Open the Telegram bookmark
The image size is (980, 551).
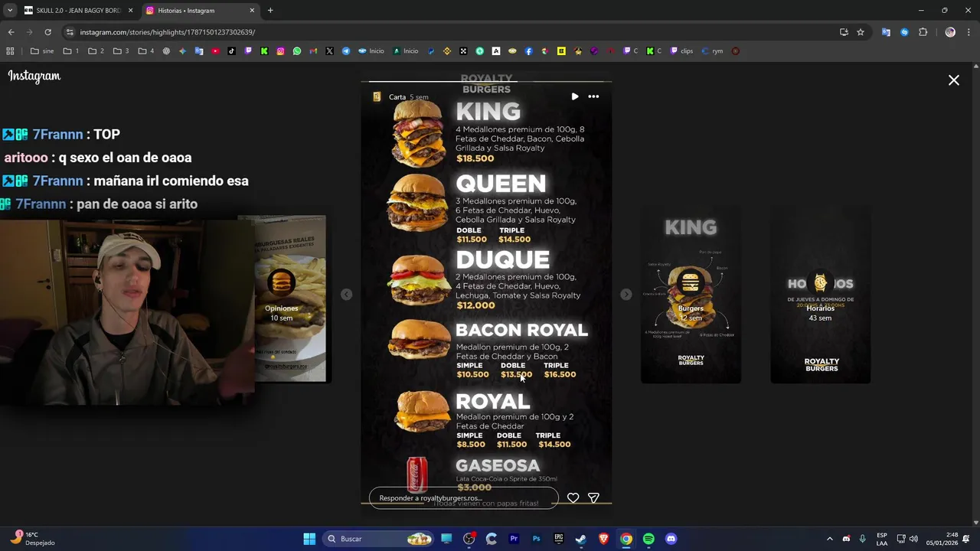346,51
